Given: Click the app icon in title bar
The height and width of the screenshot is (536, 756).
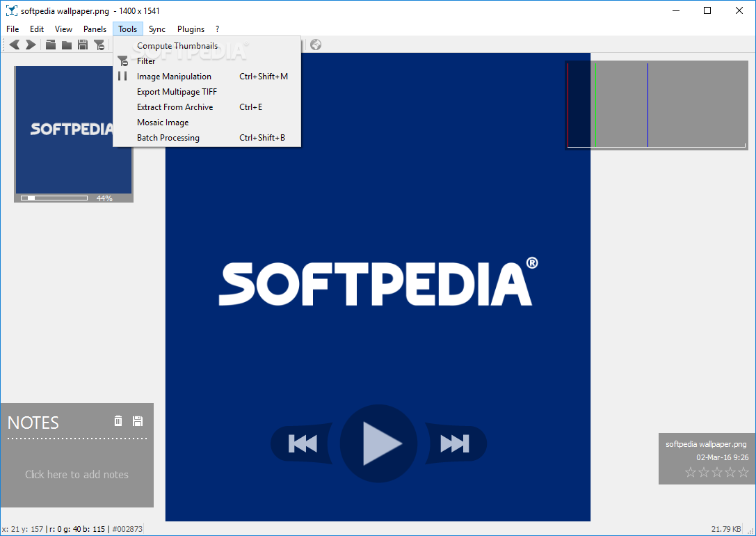Looking at the screenshot, I should pyautogui.click(x=11, y=10).
